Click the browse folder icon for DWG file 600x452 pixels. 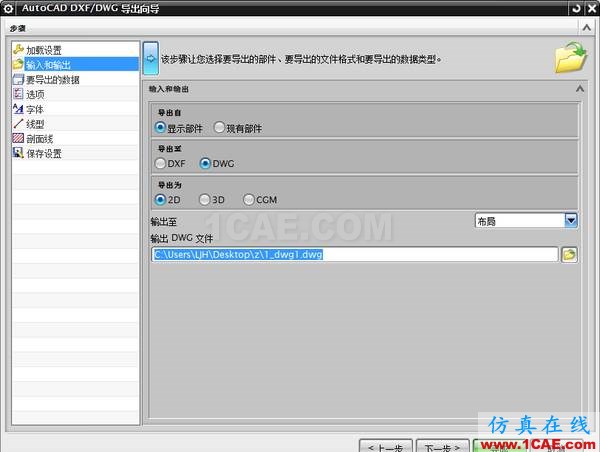(x=569, y=255)
